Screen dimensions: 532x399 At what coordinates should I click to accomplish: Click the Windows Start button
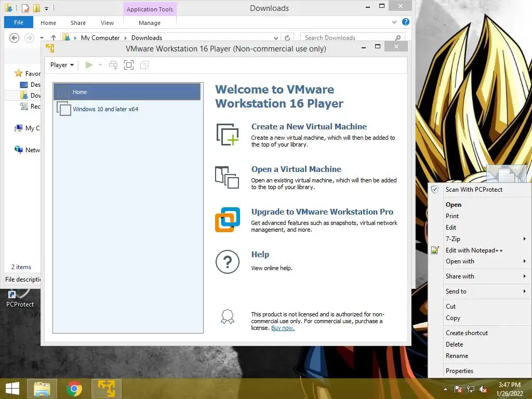[x=12, y=389]
